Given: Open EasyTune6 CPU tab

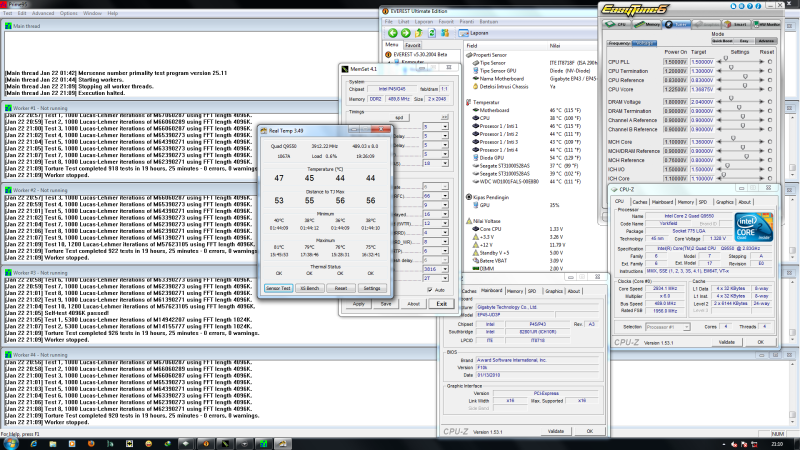Looking at the screenshot, I should click(616, 24).
